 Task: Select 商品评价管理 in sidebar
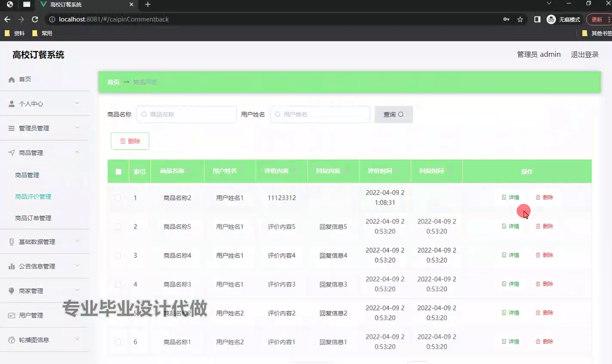point(33,197)
